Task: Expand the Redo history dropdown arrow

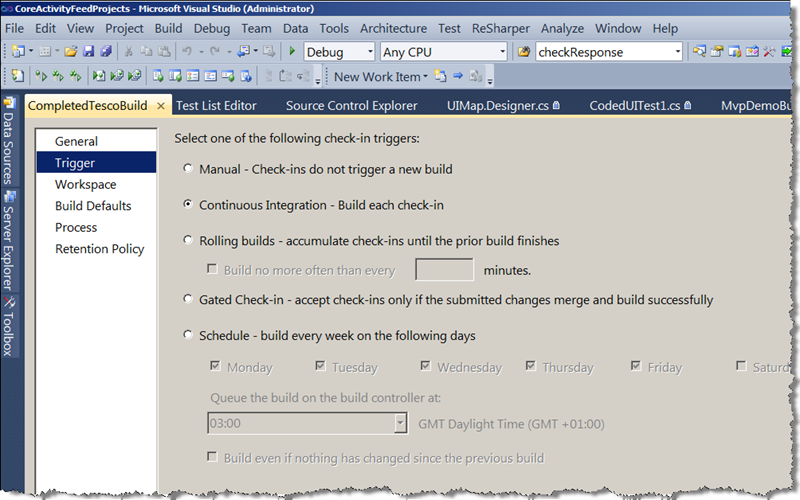Action: click(x=229, y=52)
